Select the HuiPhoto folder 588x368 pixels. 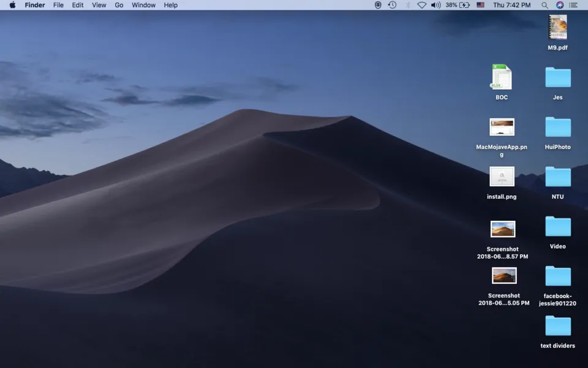click(x=558, y=127)
